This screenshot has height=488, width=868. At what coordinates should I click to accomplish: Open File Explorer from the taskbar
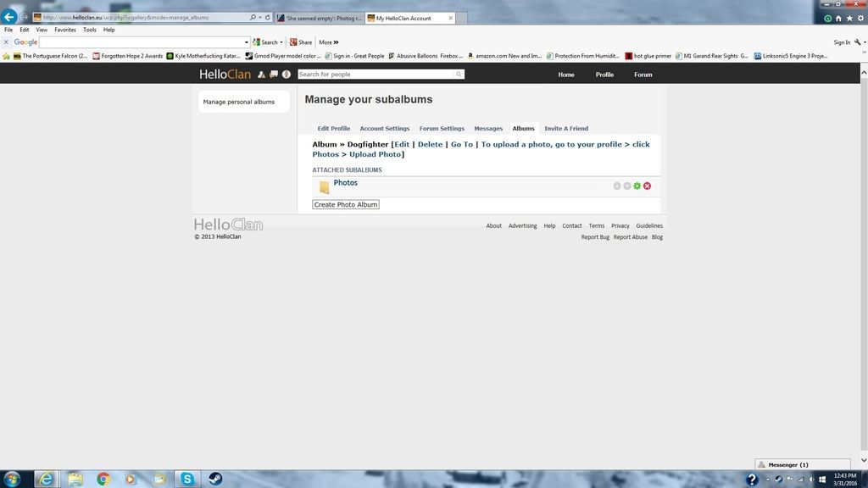[x=75, y=479]
